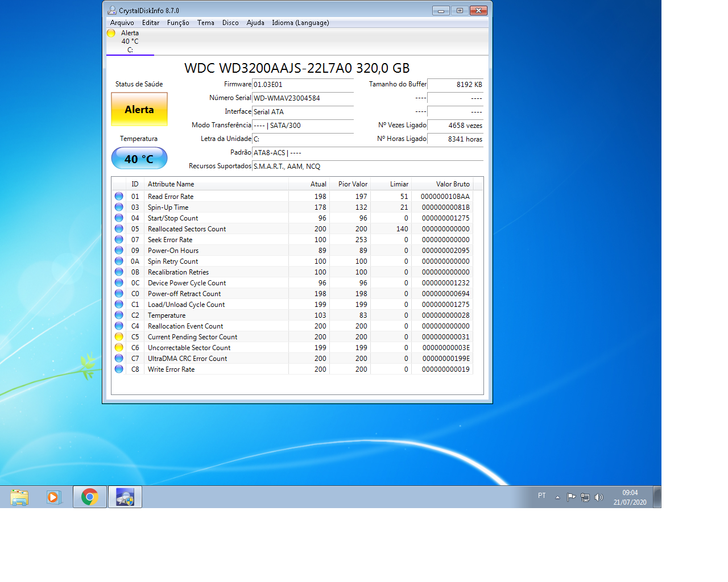Open the Ajuda menu

click(x=255, y=23)
